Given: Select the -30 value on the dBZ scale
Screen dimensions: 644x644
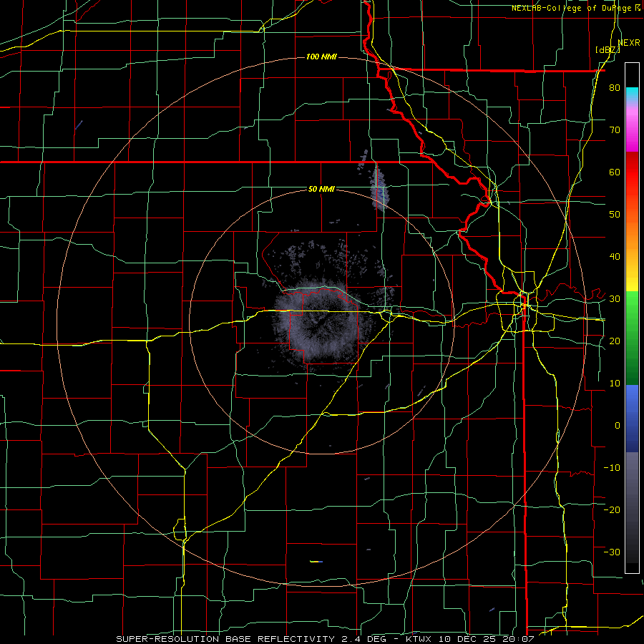Looking at the screenshot, I should tap(612, 552).
